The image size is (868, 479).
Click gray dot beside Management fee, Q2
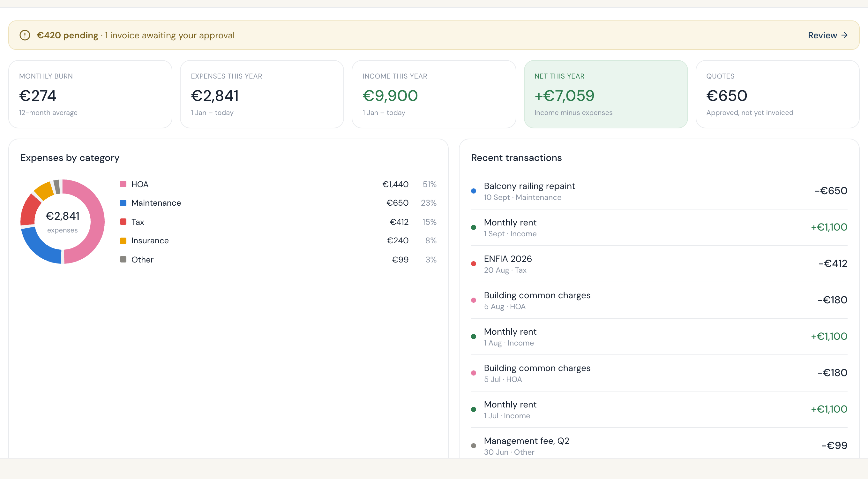pos(474,445)
